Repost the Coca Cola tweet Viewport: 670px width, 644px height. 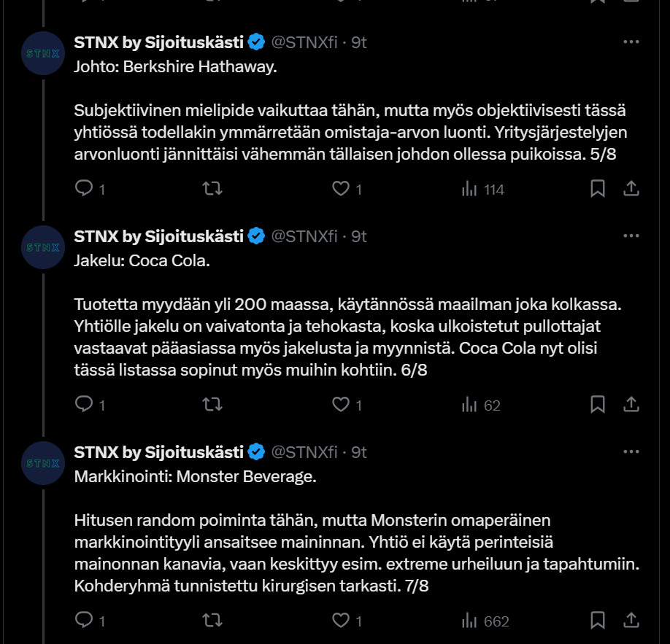pos(212,405)
